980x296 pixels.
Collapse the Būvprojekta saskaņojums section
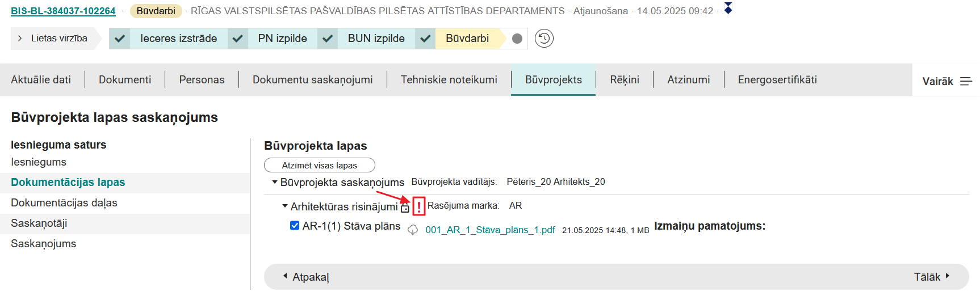point(275,182)
